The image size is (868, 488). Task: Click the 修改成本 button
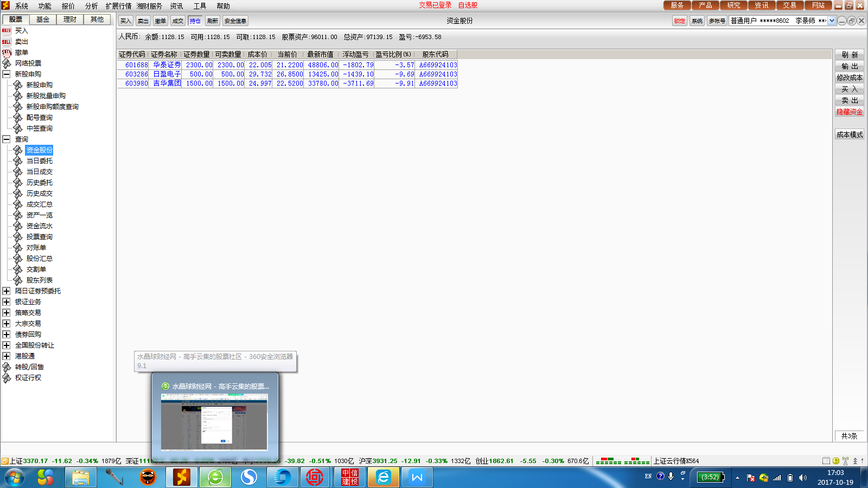[849, 78]
